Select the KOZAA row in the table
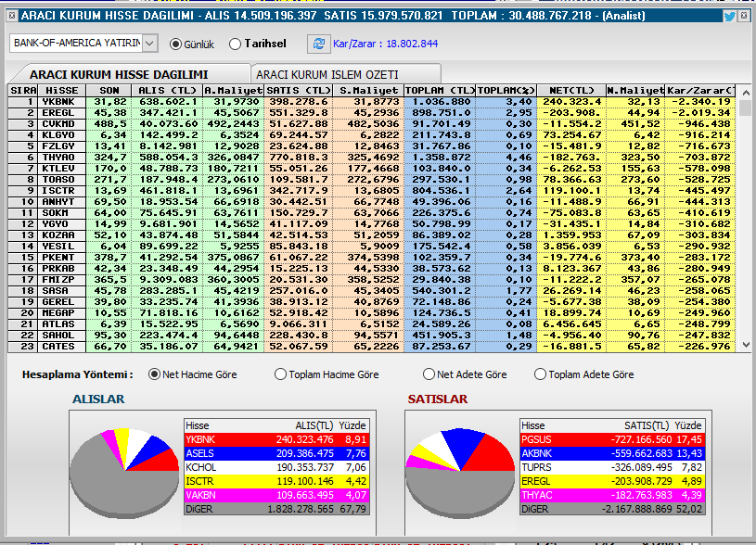Image resolution: width=756 pixels, height=545 pixels. (372, 234)
